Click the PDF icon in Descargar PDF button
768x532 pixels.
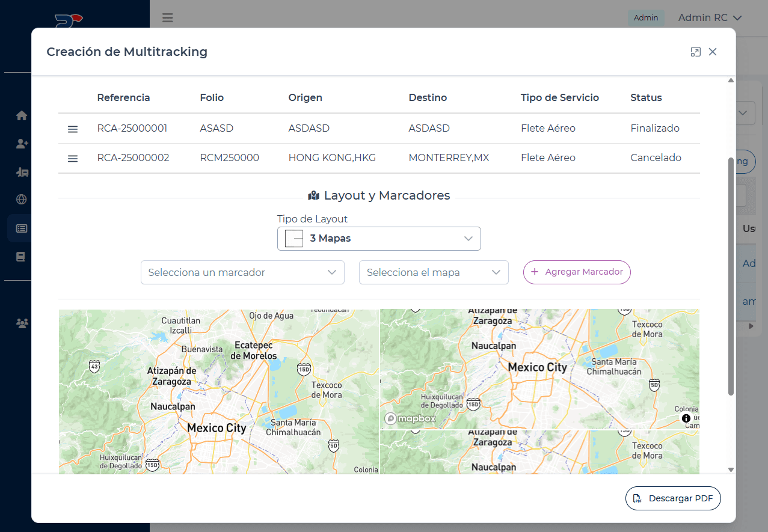pos(637,498)
